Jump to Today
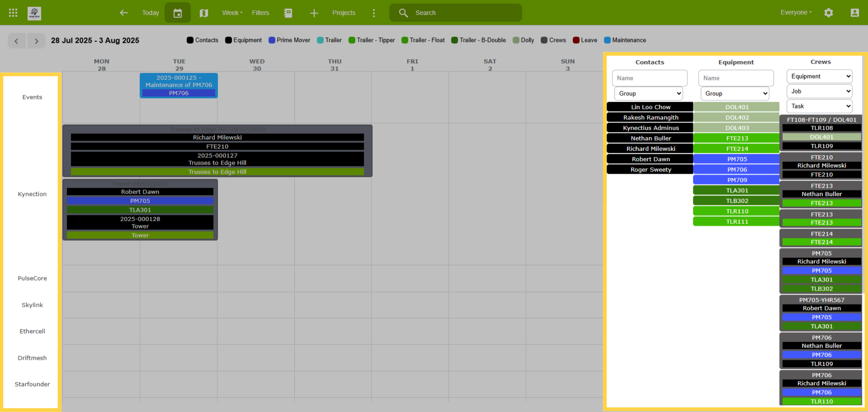Image resolution: width=868 pixels, height=412 pixels. (x=150, y=13)
